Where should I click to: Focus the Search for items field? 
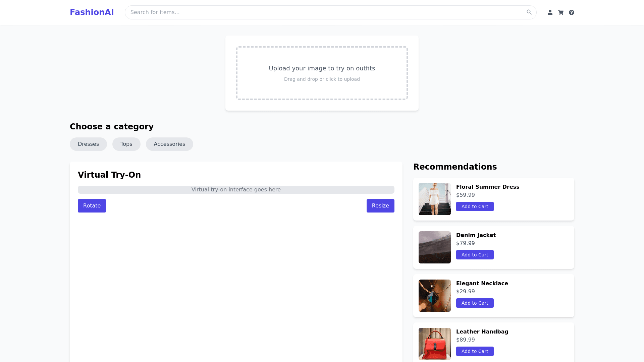(322, 12)
